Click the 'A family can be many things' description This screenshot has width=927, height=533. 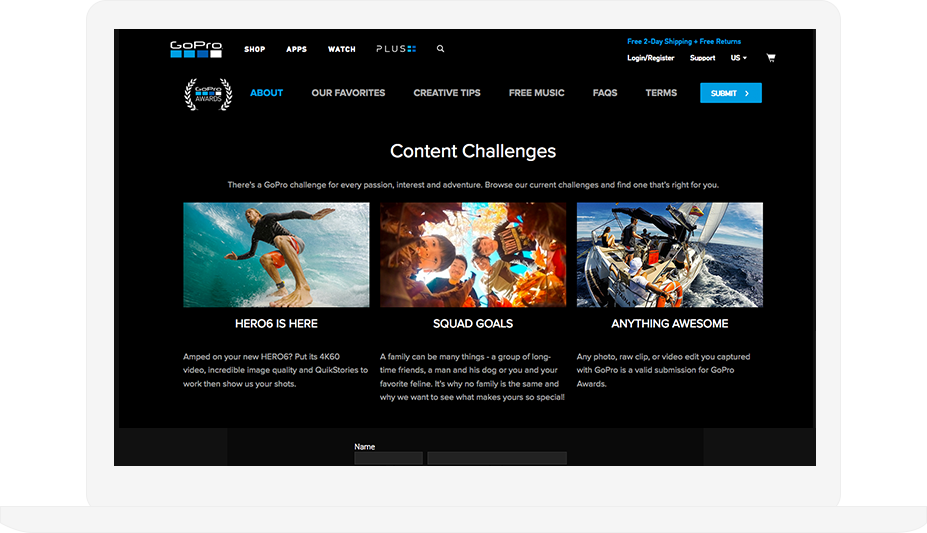[472, 377]
